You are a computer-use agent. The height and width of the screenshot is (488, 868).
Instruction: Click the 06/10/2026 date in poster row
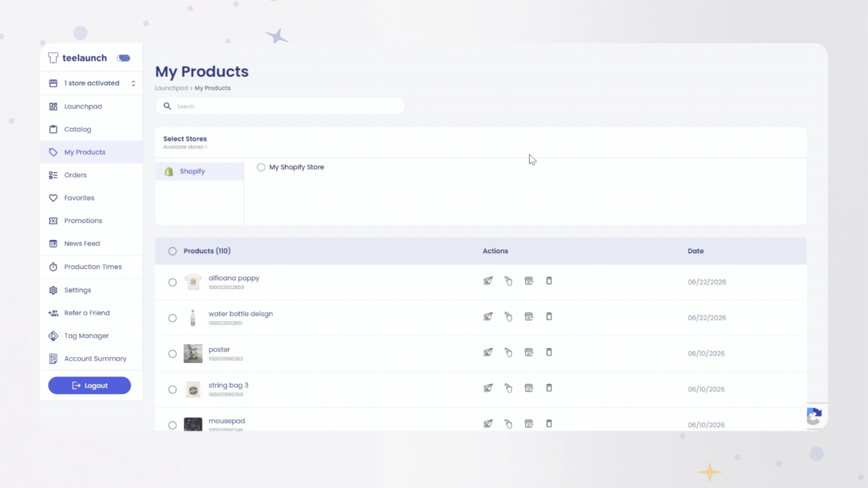pos(706,354)
